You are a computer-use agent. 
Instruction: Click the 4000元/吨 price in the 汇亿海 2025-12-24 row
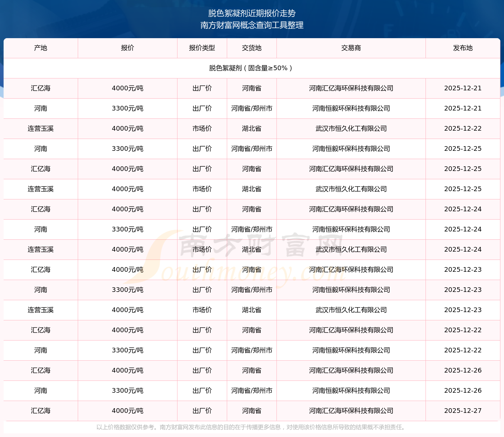click(127, 209)
